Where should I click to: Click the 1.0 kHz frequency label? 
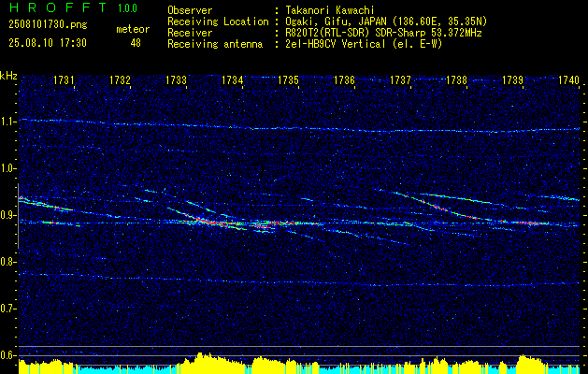point(7,169)
